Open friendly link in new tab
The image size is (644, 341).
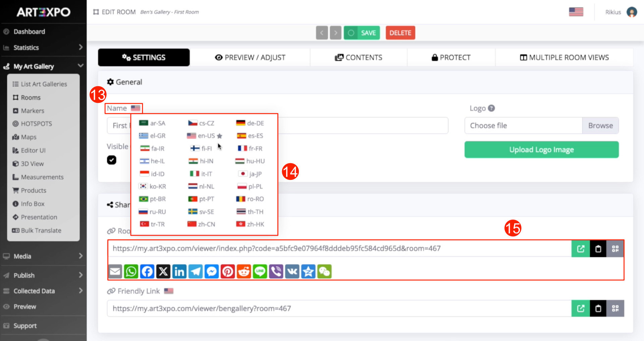pyautogui.click(x=581, y=309)
